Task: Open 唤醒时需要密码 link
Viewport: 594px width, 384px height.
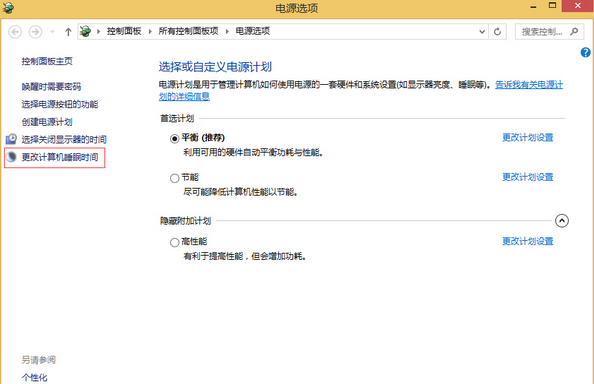Action: coord(51,87)
